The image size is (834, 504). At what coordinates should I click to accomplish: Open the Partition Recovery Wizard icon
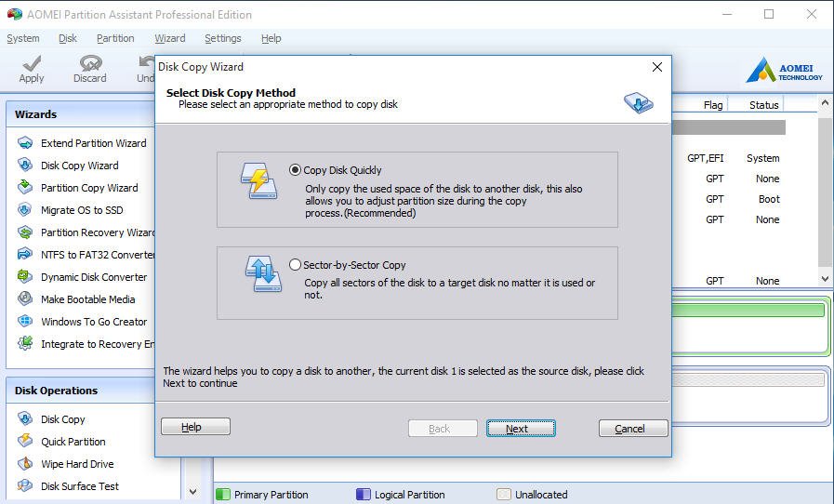[x=25, y=232]
